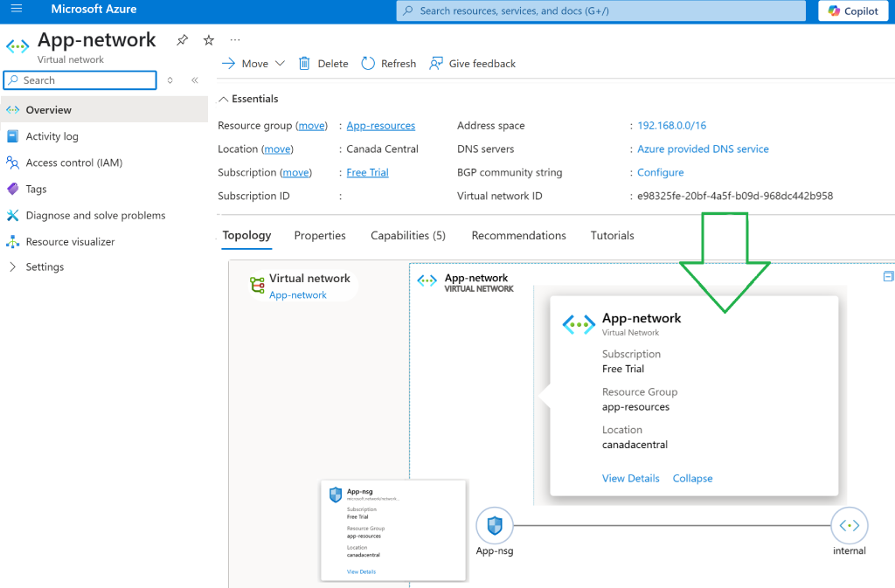895x588 pixels.
Task: Select the internal subnet node
Action: [x=850, y=525]
